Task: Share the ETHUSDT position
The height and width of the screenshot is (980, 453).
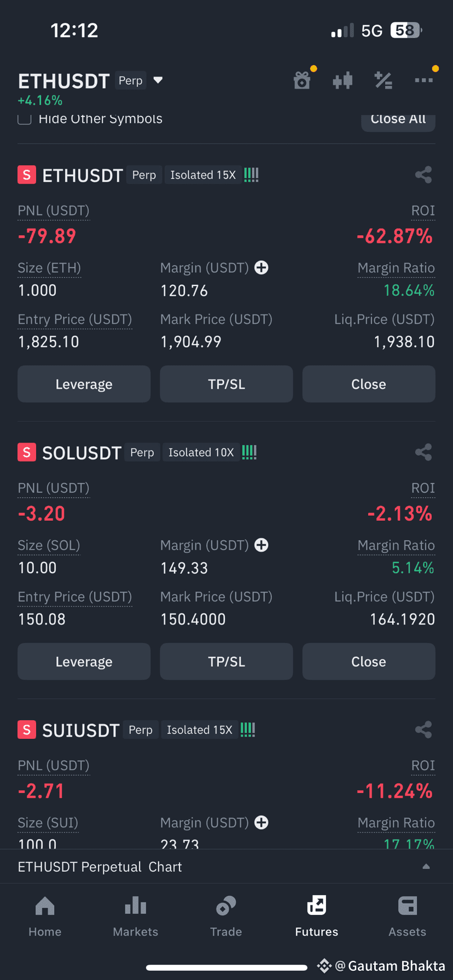Action: (423, 175)
